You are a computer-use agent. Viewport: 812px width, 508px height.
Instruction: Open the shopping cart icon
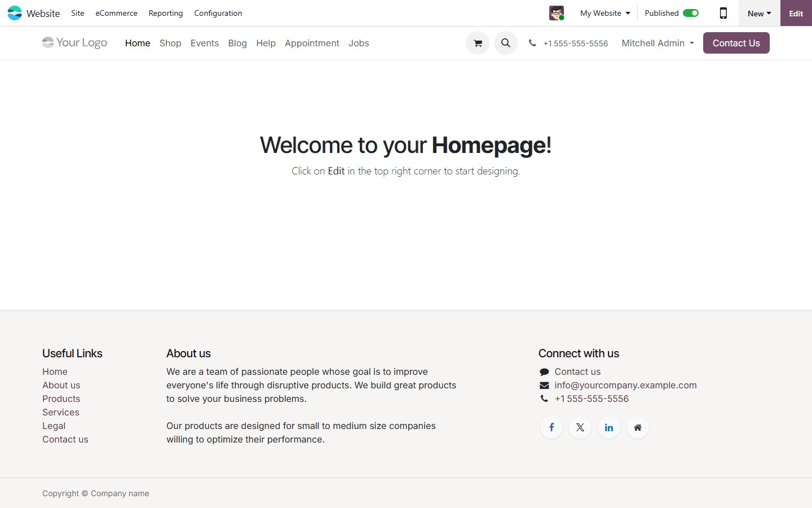[477, 42]
